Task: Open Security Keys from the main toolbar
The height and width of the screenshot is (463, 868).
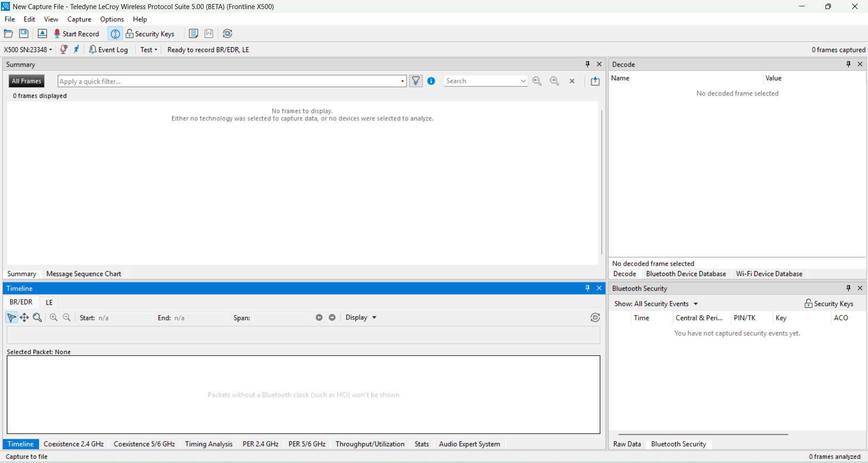Action: [150, 33]
